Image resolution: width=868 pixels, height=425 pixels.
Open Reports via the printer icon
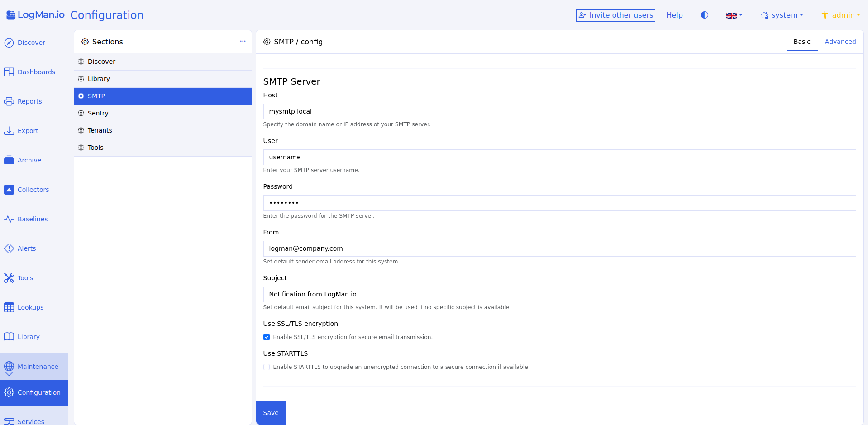[x=9, y=101]
